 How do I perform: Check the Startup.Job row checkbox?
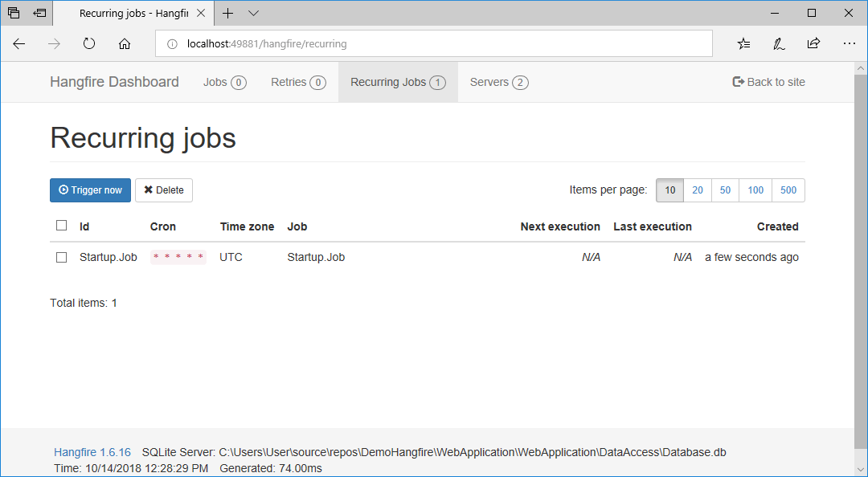[x=61, y=257]
